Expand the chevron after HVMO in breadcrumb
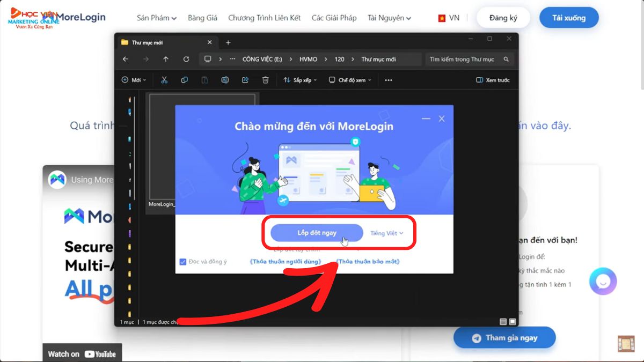Image resolution: width=644 pixels, height=362 pixels. click(326, 59)
